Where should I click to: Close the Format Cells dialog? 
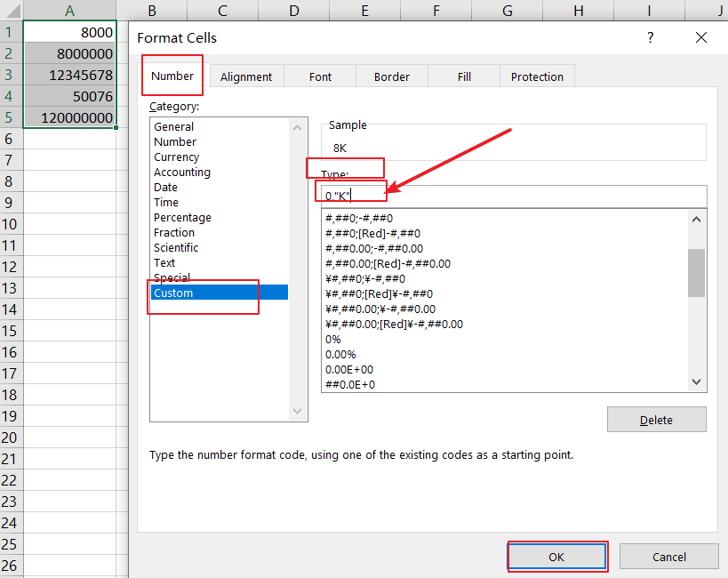701,37
